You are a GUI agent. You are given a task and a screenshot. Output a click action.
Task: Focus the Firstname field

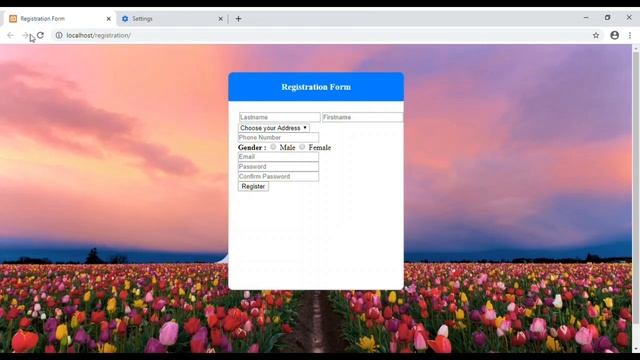tap(362, 117)
